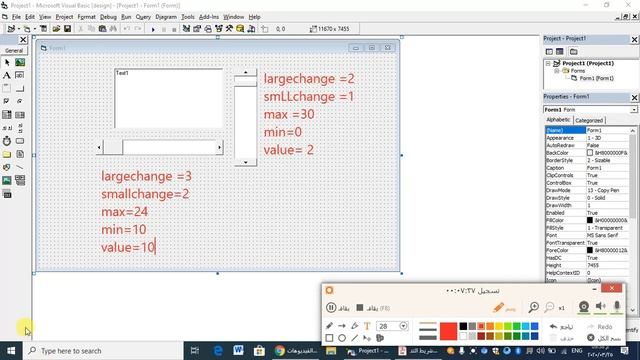
Task: Click the vertical scrollbar down arrow on form
Action: [245, 162]
